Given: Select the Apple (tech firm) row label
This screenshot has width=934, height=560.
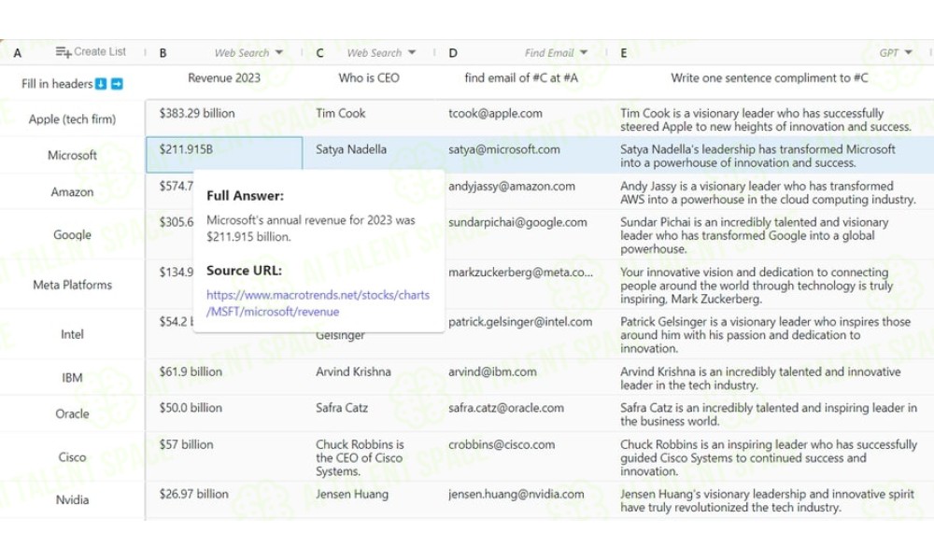Looking at the screenshot, I should 72,119.
